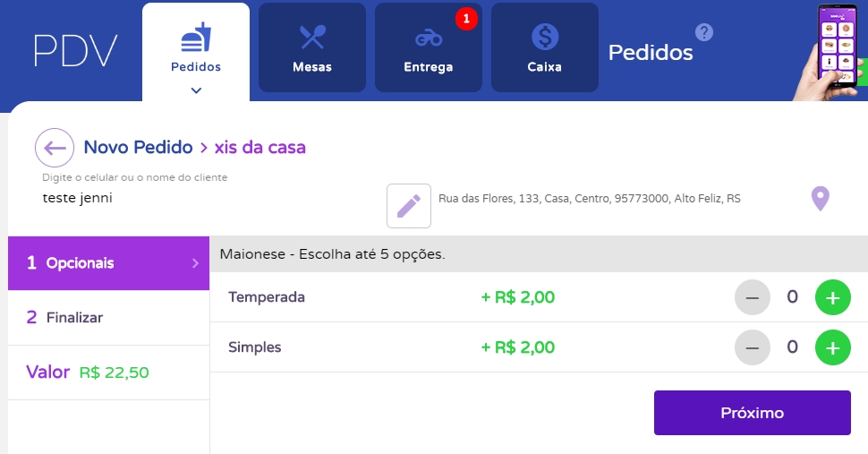868x454 pixels.
Task: Click the Novo Pedido breadcrumb link
Action: point(138,147)
